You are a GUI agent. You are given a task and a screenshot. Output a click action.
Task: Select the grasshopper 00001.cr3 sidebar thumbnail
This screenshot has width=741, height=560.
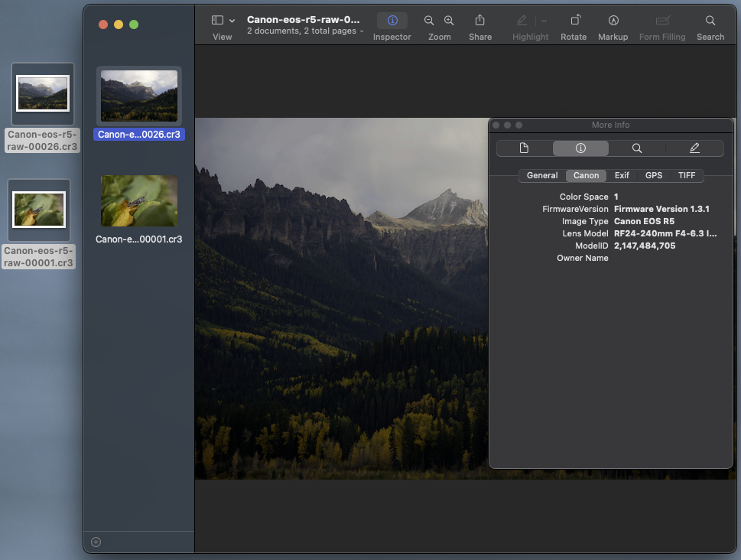click(x=139, y=201)
